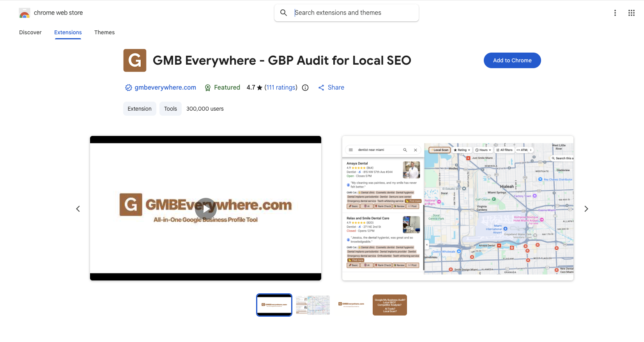Click the Featured badge
The width and height of the screenshot is (644, 342).
pyautogui.click(x=223, y=88)
